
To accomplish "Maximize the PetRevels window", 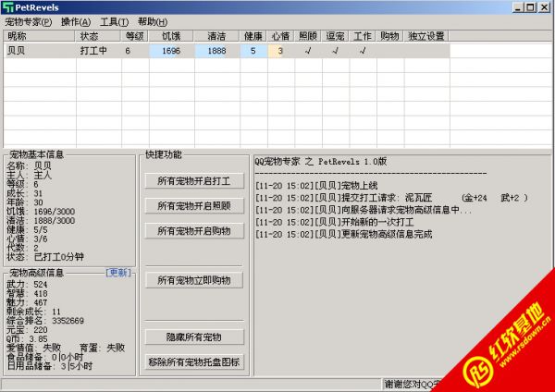I will [x=531, y=7].
